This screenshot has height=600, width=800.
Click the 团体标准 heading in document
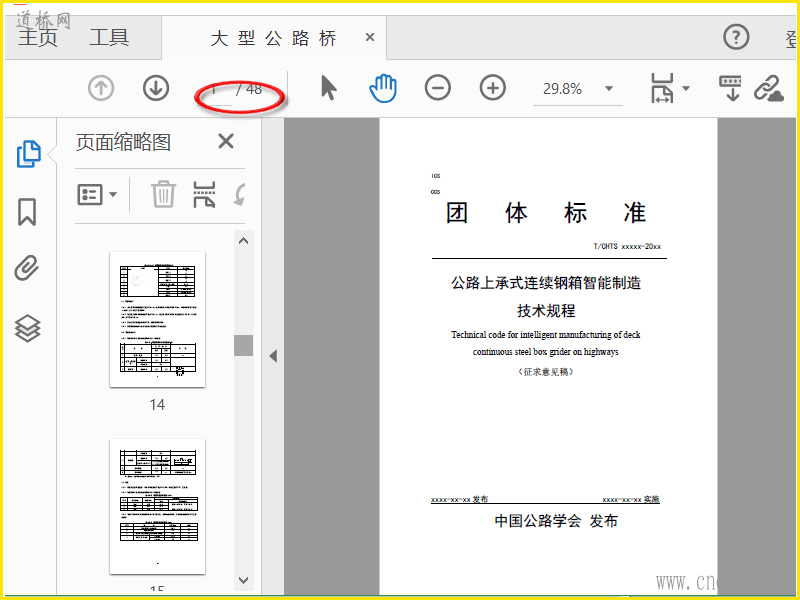546,213
